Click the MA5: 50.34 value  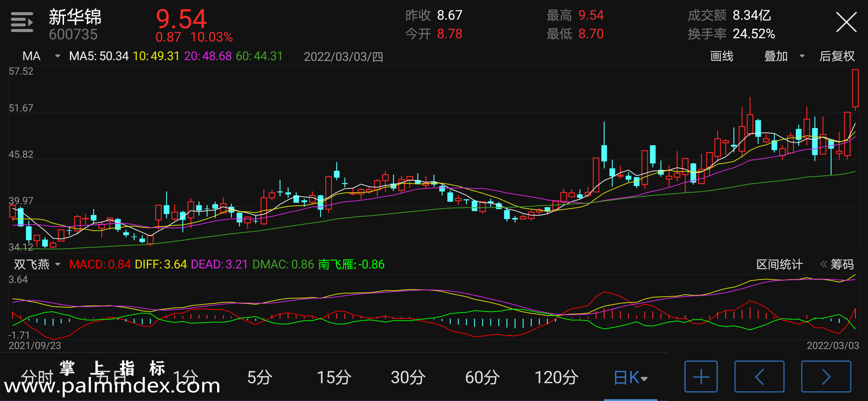99,56
